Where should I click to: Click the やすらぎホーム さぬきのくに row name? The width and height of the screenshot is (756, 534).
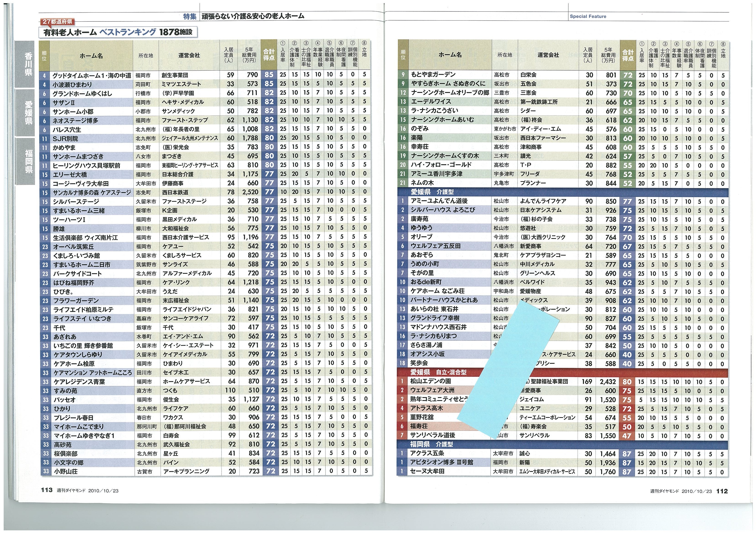448,84
